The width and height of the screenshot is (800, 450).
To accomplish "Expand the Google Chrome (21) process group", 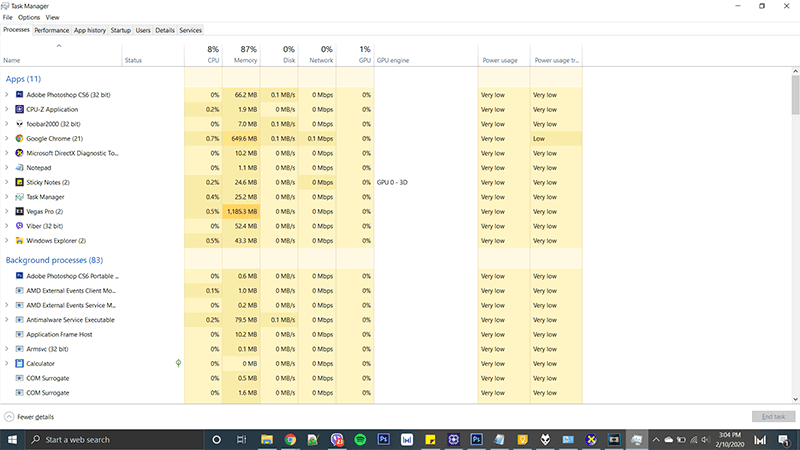I will click(x=7, y=138).
